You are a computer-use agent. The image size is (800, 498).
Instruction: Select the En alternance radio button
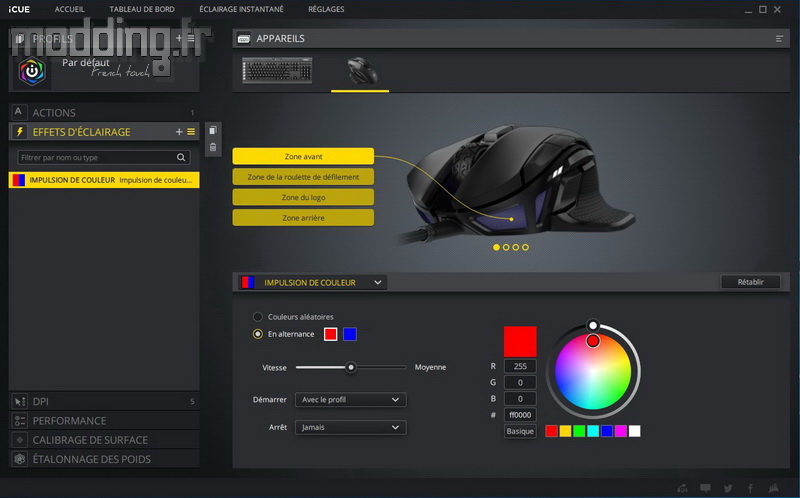pos(258,334)
